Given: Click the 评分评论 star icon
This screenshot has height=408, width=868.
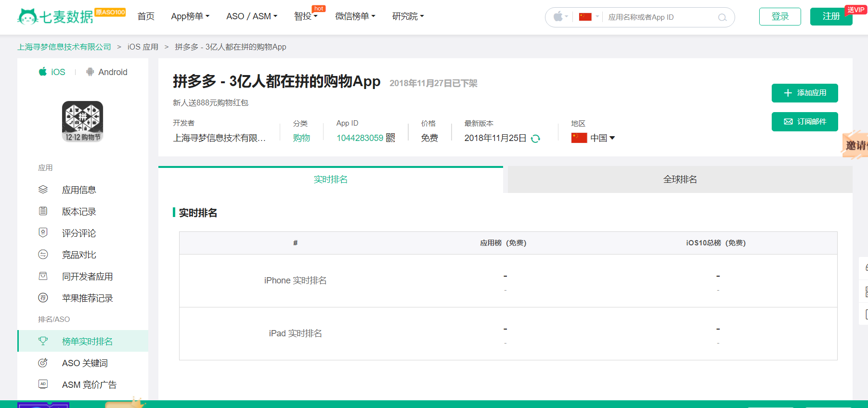Looking at the screenshot, I should (x=43, y=233).
